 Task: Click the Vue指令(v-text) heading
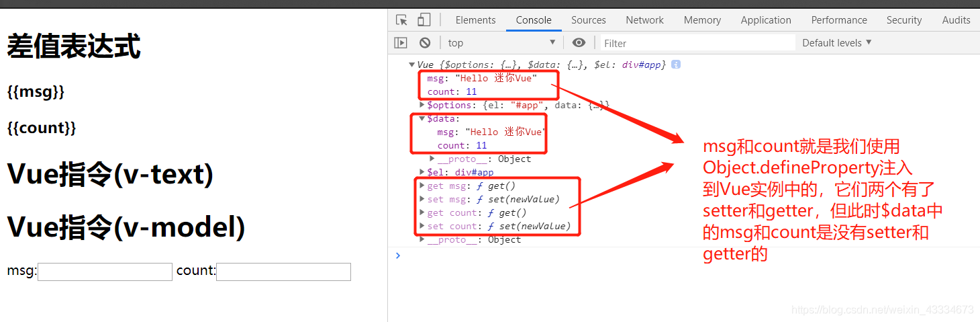pyautogui.click(x=110, y=174)
